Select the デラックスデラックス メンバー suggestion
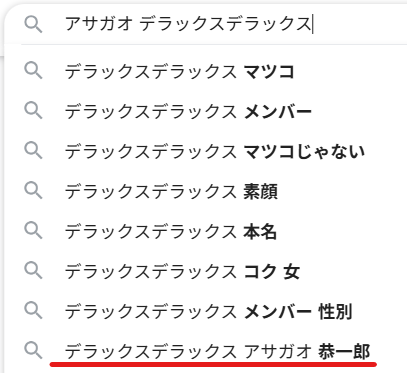Screen dimensions: 407x373 pos(205,111)
